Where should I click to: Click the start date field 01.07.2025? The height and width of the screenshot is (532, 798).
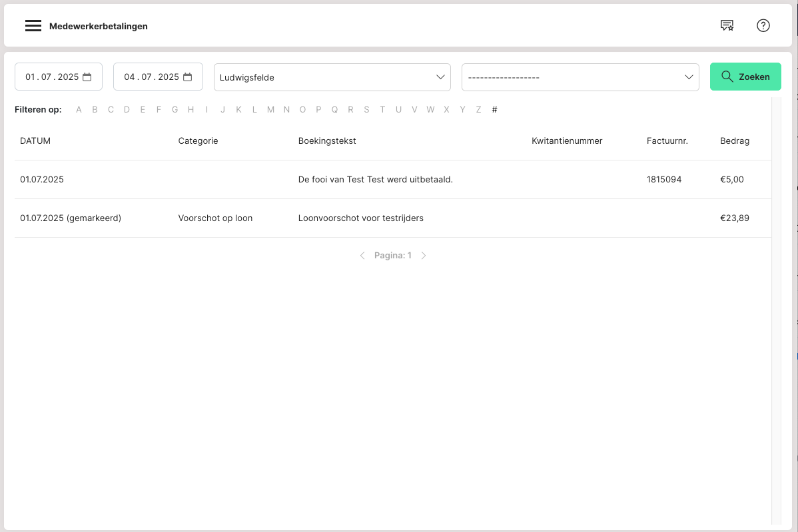pyautogui.click(x=59, y=77)
